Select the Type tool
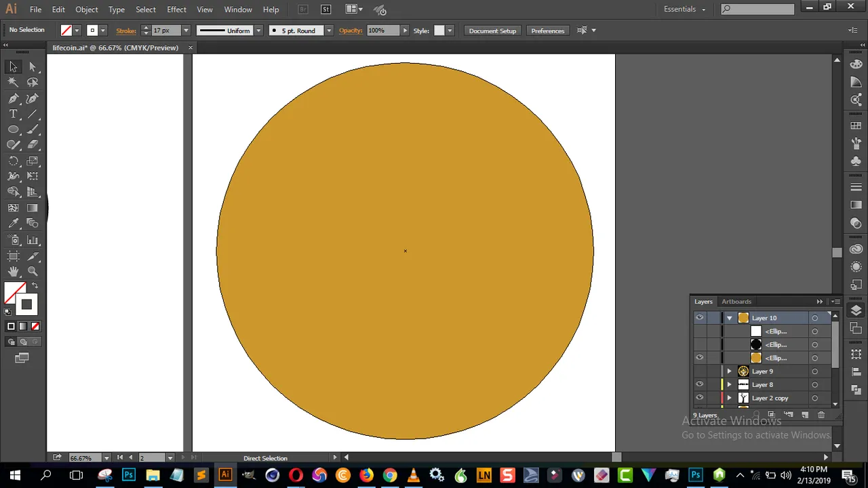868x488 pixels. 13,114
